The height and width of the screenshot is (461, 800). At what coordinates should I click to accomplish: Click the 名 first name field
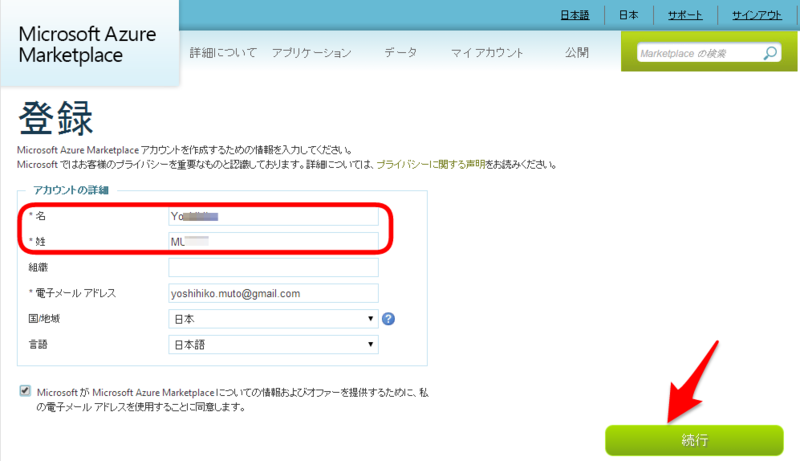coord(273,216)
